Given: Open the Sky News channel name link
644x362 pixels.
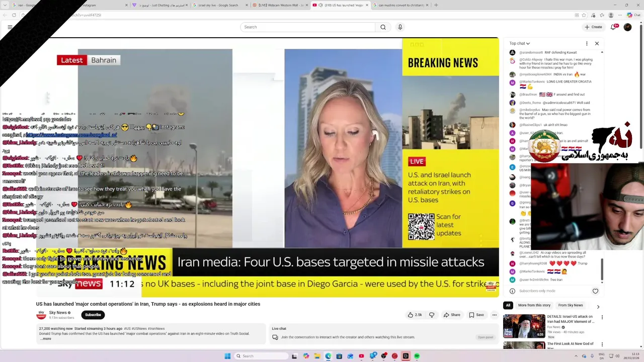Looking at the screenshot, I should pyautogui.click(x=58, y=313).
